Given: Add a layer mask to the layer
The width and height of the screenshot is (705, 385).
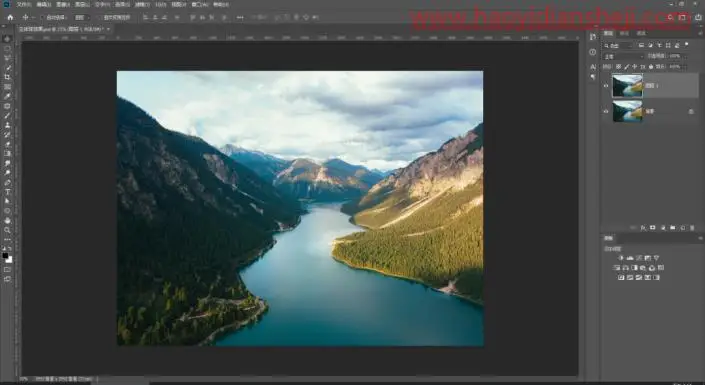Looking at the screenshot, I should (653, 228).
